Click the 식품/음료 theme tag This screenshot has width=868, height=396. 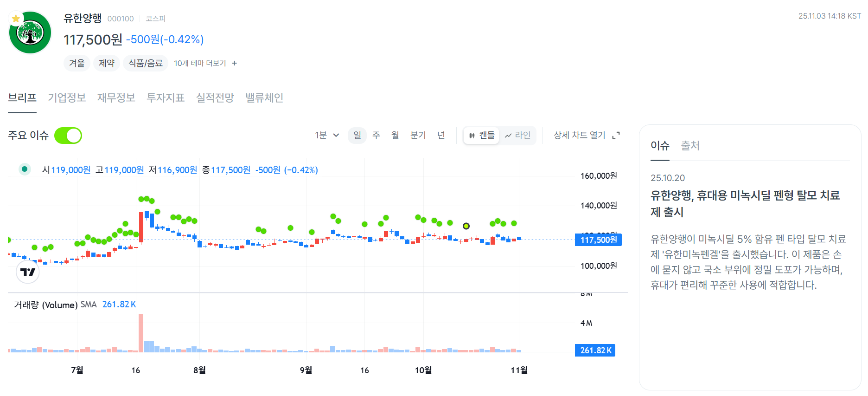(146, 63)
